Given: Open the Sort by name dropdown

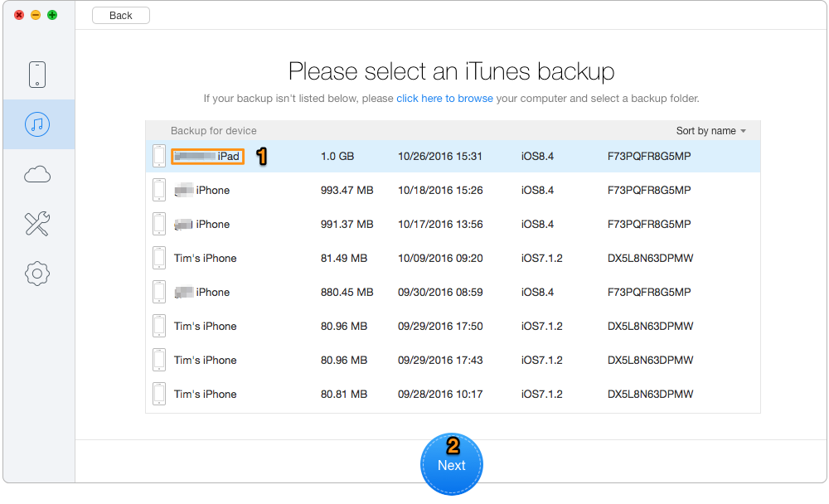Looking at the screenshot, I should pos(710,131).
